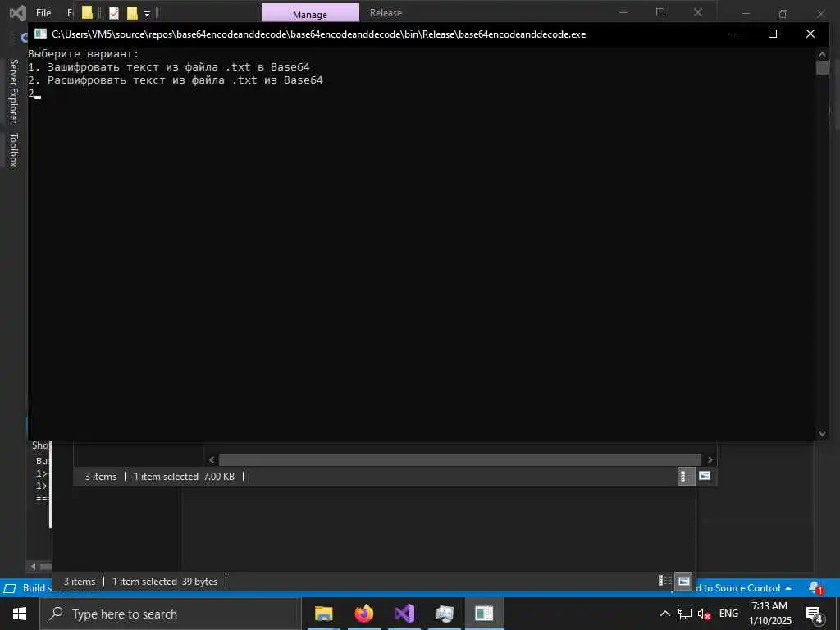
Task: Click the Type here to search box
Action: [x=171, y=614]
